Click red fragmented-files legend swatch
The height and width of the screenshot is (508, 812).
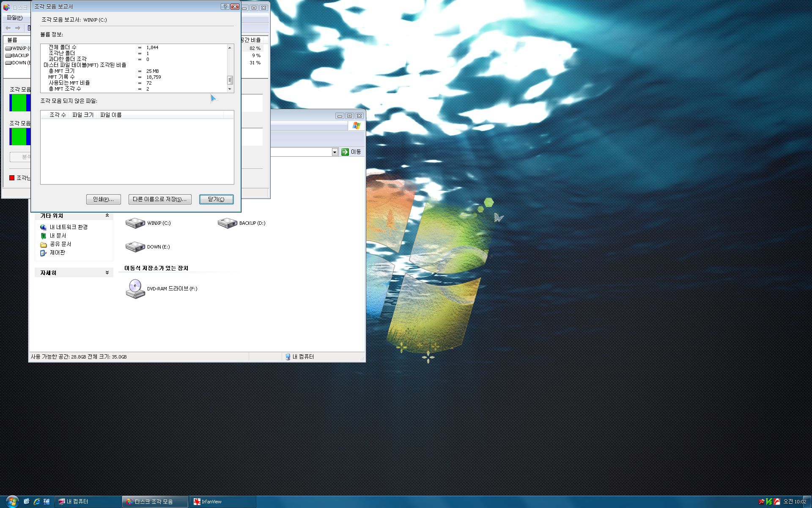12,178
